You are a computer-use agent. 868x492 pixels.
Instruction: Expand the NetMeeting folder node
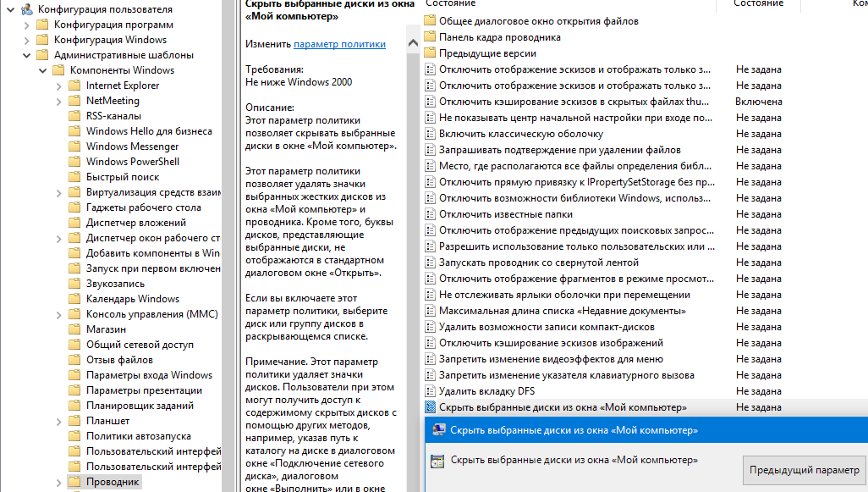(x=58, y=101)
